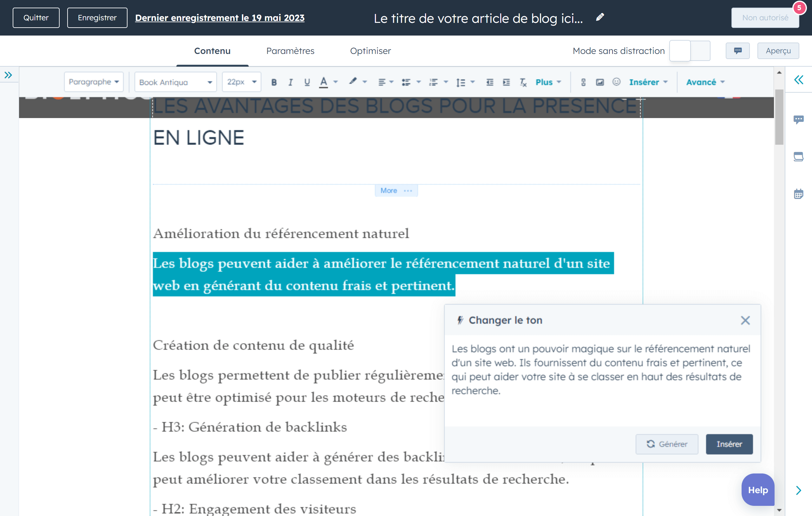
Task: Open the emoji picker icon
Action: click(616, 82)
